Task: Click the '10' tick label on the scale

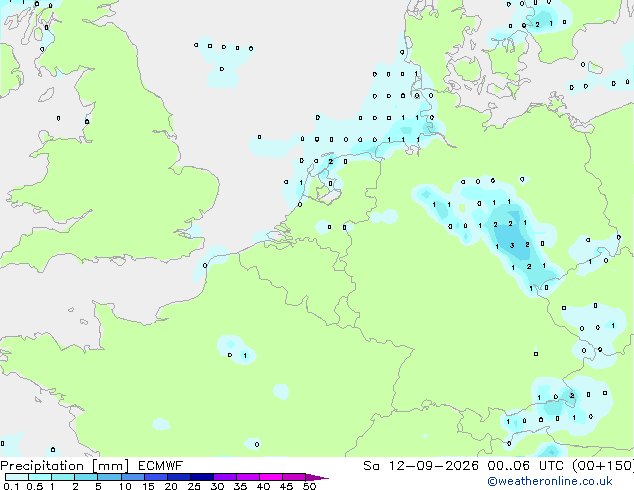Action: tap(125, 486)
